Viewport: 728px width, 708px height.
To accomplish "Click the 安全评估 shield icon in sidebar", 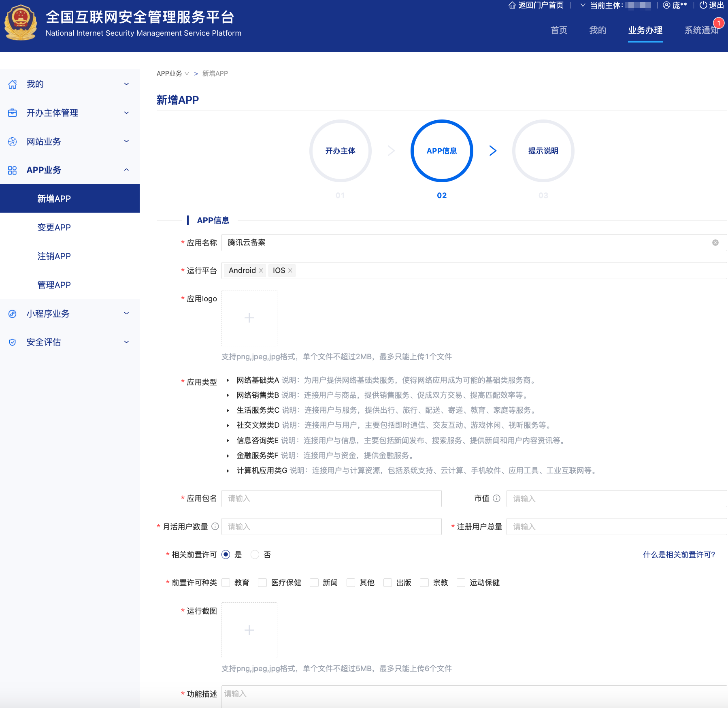I will point(13,342).
